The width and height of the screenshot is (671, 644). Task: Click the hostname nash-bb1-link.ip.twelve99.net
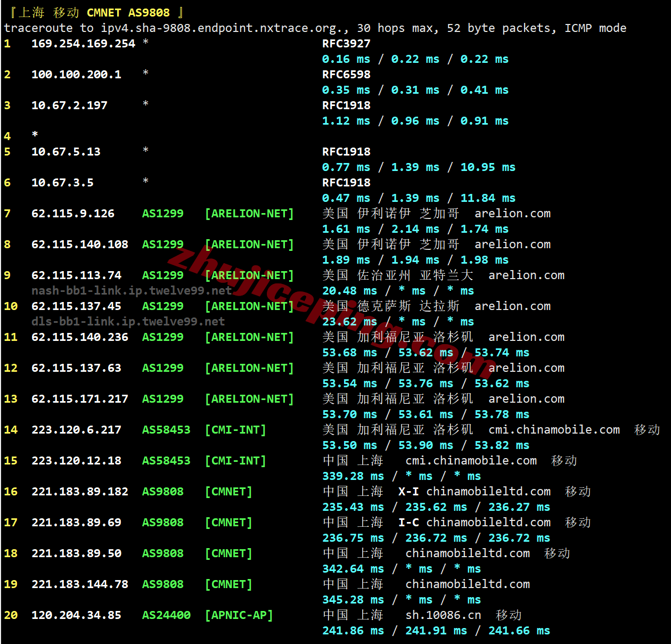132,291
